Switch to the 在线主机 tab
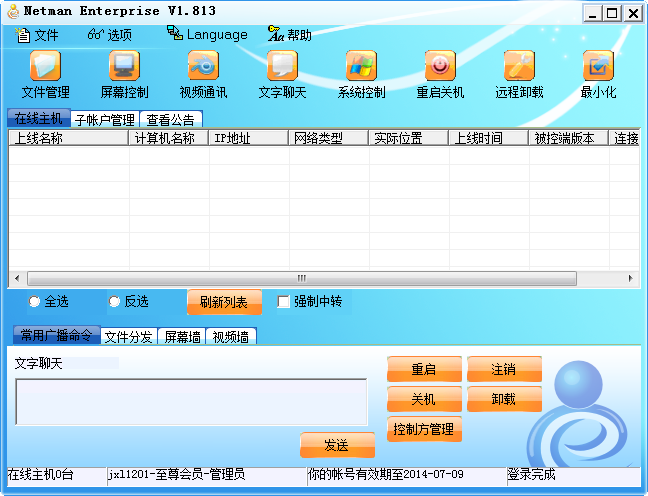Screen dimensions: 648x496 pyautogui.click(x=38, y=119)
